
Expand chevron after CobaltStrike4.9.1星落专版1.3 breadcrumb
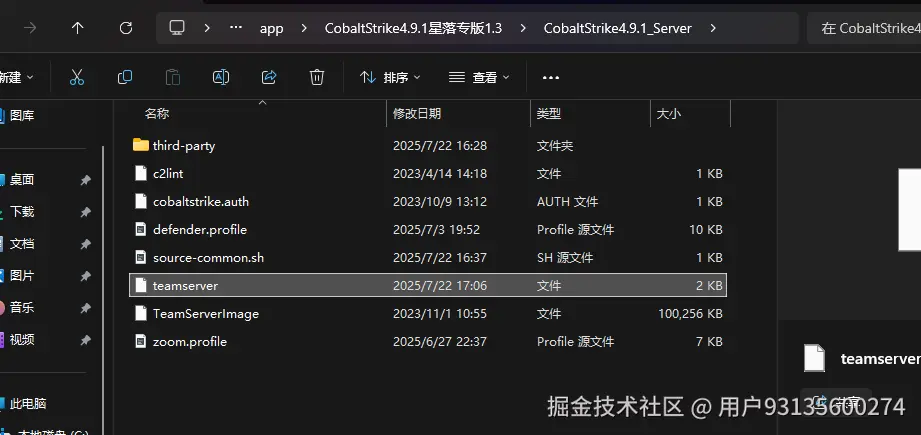[x=523, y=28]
